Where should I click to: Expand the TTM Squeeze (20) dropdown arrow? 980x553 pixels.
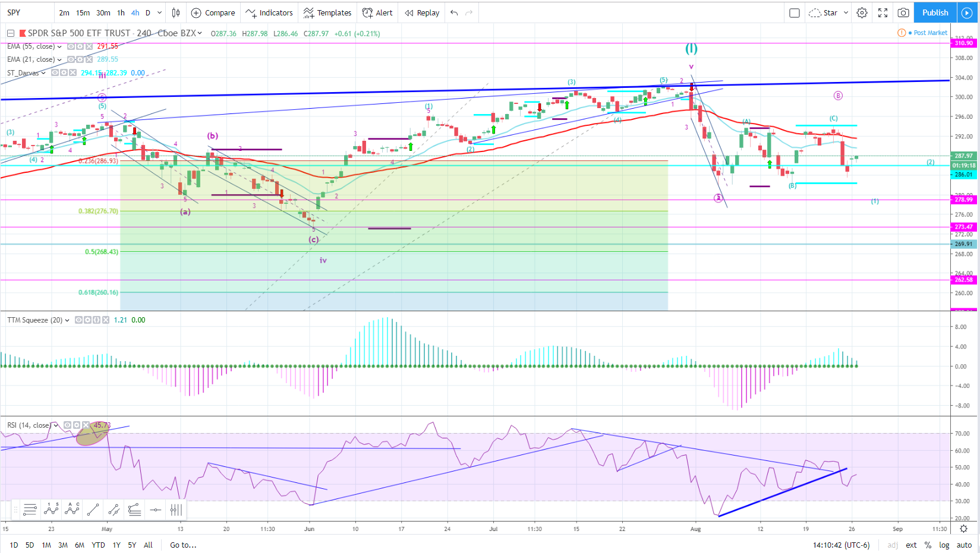[x=67, y=320]
